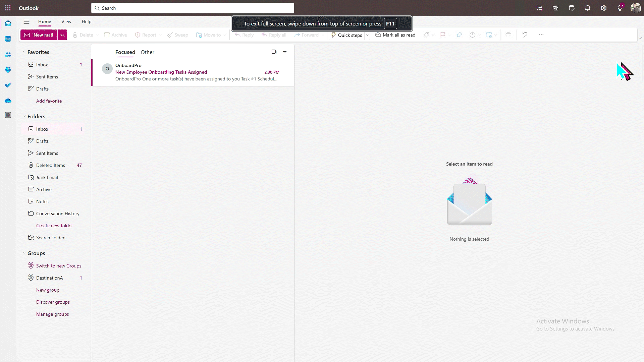
Task: Open the OneDrive cloud app
Action: 8,101
